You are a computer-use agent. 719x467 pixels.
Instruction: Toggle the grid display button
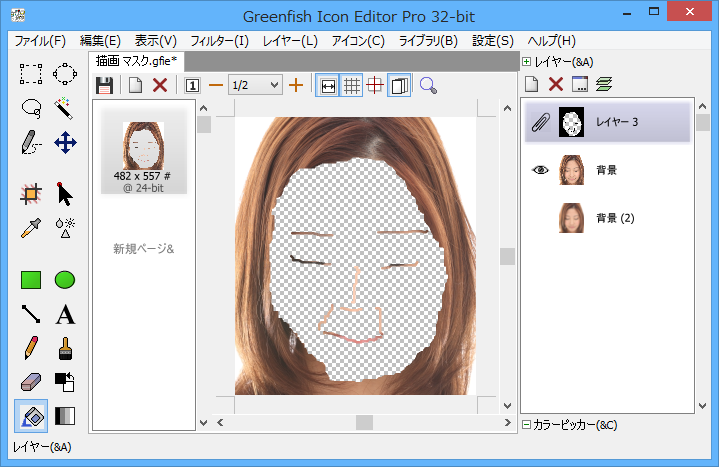[x=351, y=86]
